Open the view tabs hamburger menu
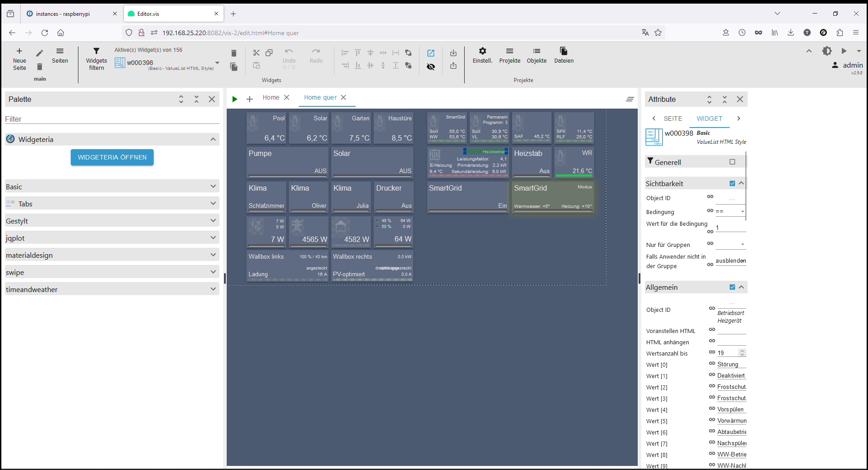The width and height of the screenshot is (868, 470). [630, 99]
